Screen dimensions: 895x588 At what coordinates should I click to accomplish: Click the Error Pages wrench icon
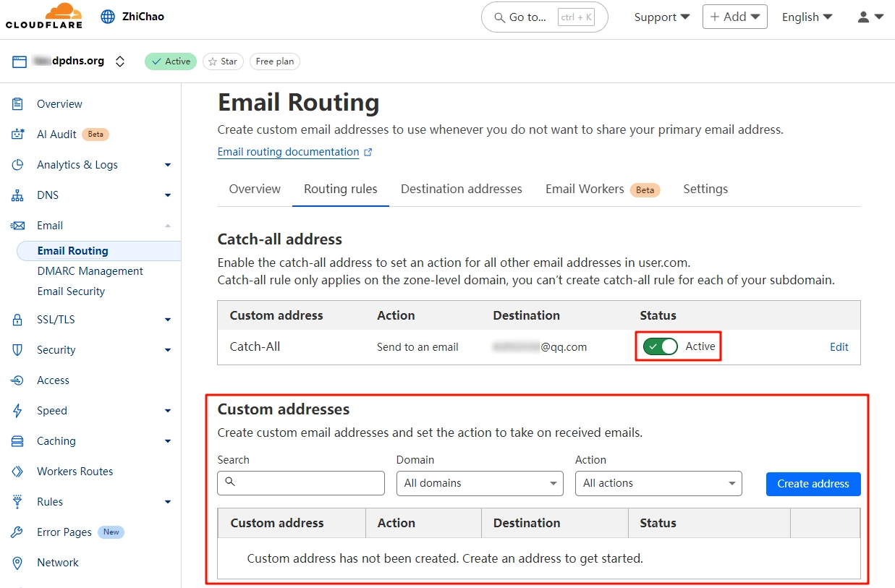tap(17, 532)
